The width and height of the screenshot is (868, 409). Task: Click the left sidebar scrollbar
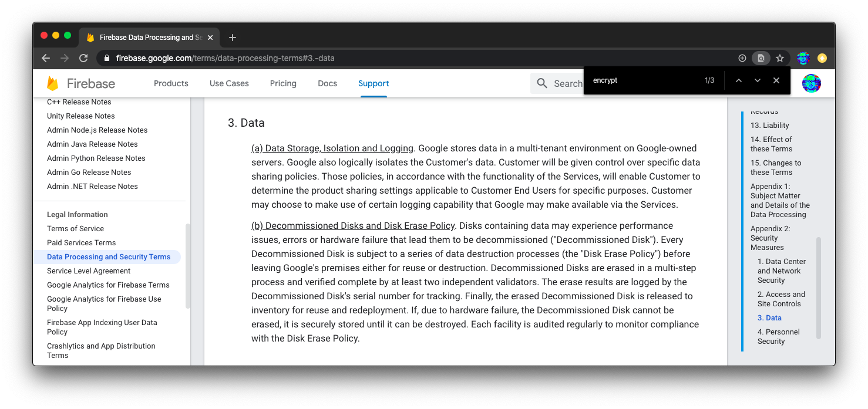[188, 265]
